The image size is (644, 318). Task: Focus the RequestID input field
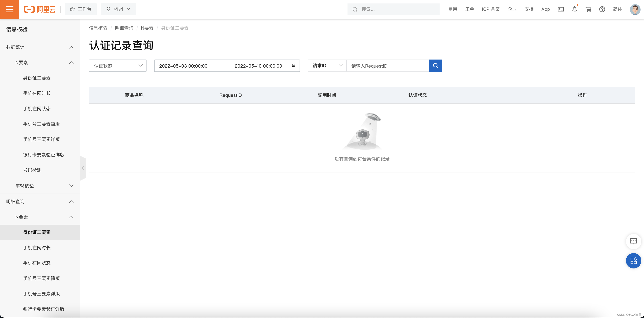coord(388,66)
